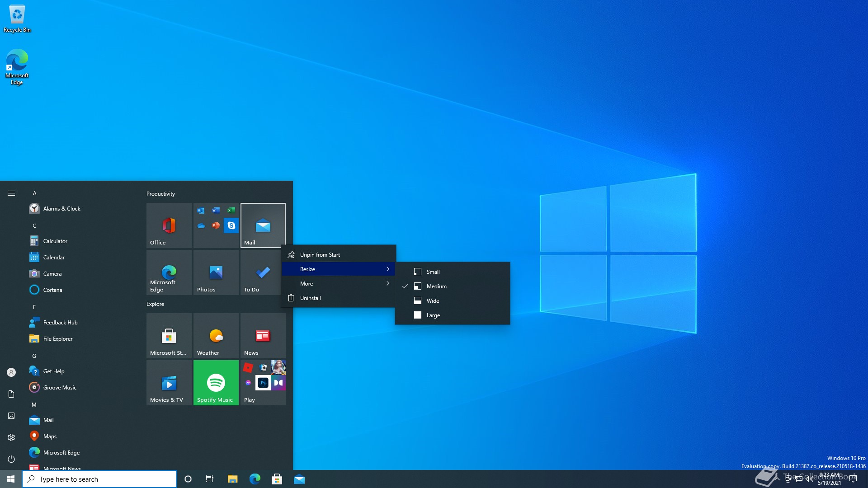This screenshot has height=488, width=868.
Task: Expand the Start menu hamburger navigation
Action: 11,193
